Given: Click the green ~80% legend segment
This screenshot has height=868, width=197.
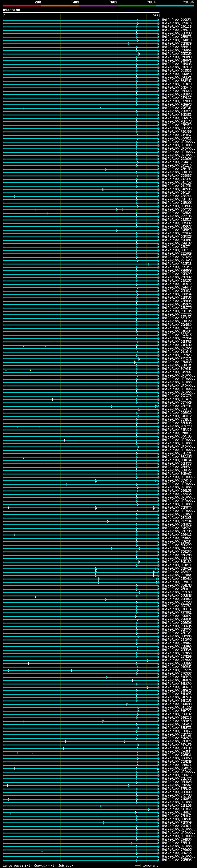Looking at the screenshot, I should [137, 6].
